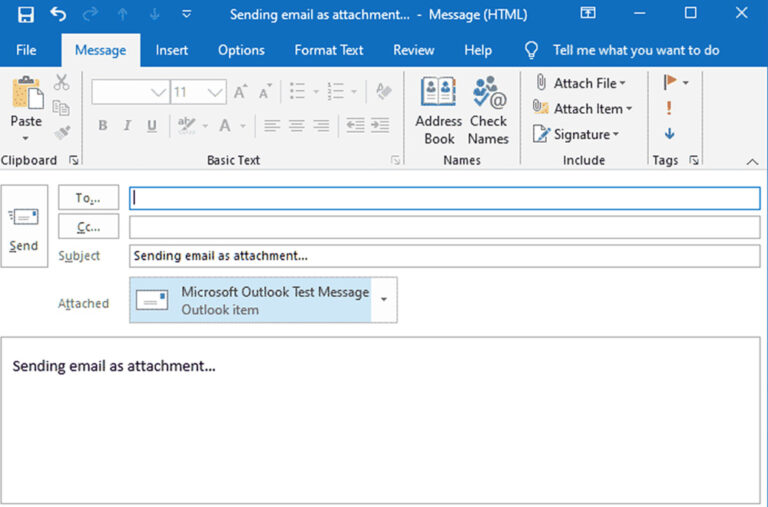Toggle Bold formatting
This screenshot has width=768, height=507.
tap(102, 126)
